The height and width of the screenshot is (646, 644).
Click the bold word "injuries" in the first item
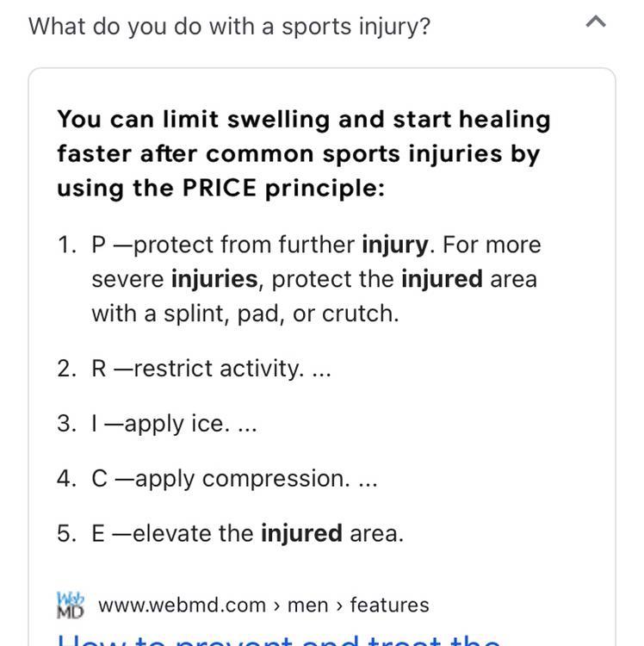tap(214, 279)
